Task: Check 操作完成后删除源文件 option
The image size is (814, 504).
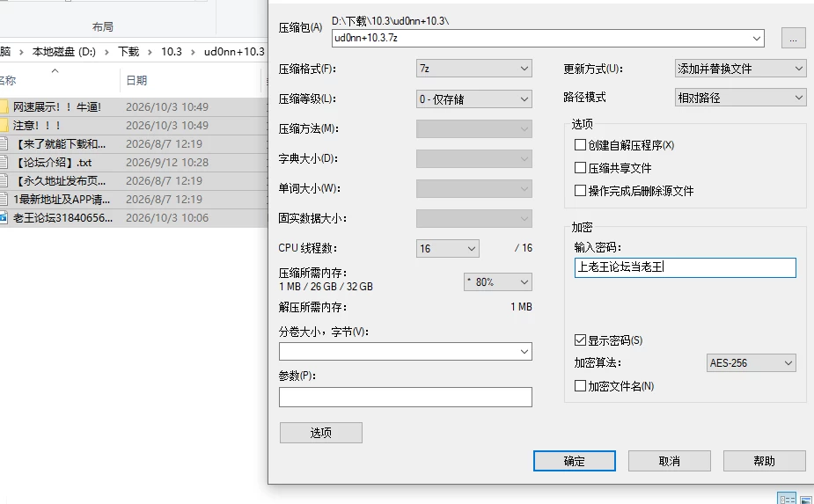Action: (581, 191)
